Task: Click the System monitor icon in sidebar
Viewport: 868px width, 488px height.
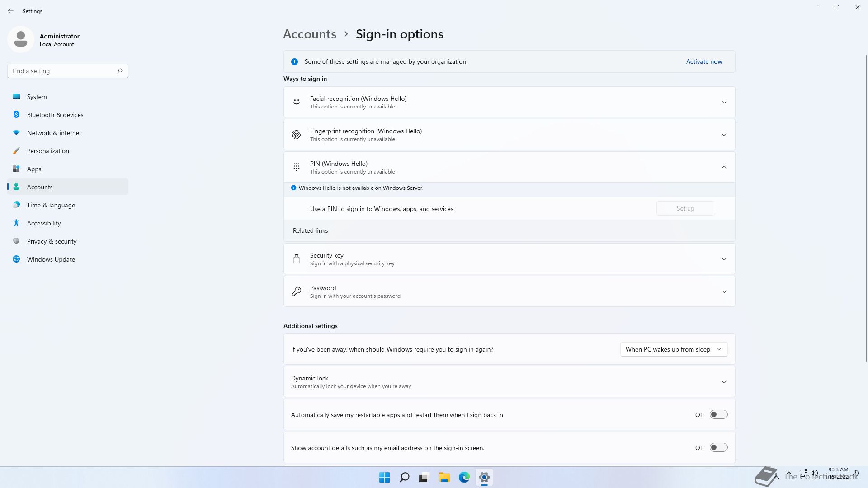Action: 16,96
